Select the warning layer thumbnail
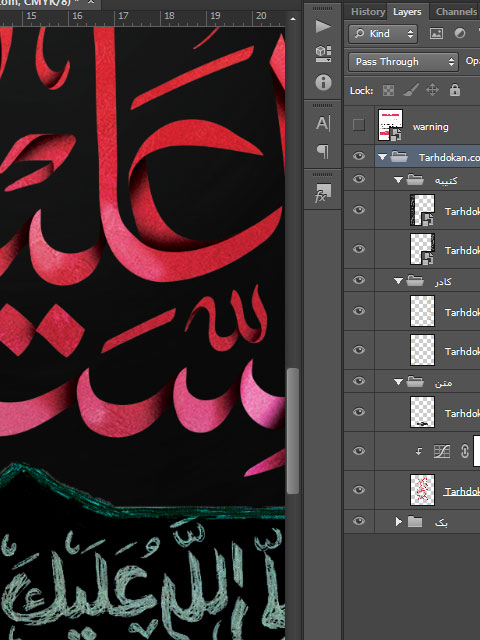The width and height of the screenshot is (480, 640). [x=390, y=125]
